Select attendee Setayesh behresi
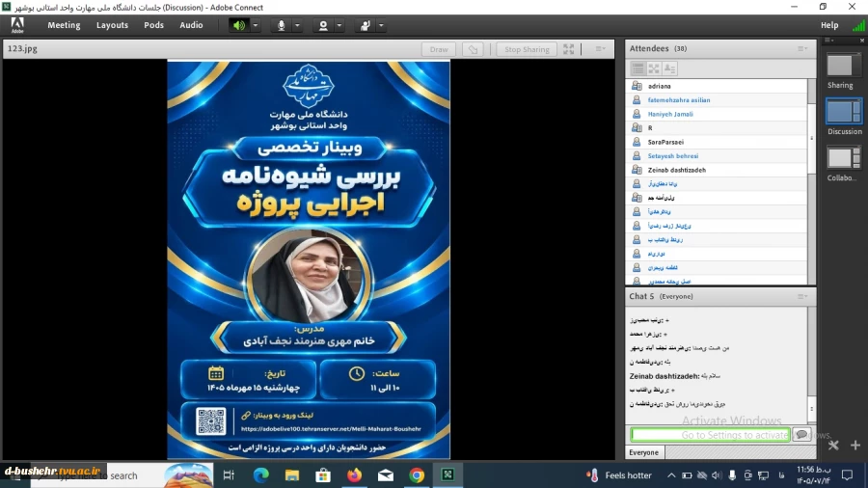Image resolution: width=868 pixels, height=488 pixels. tap(717, 156)
